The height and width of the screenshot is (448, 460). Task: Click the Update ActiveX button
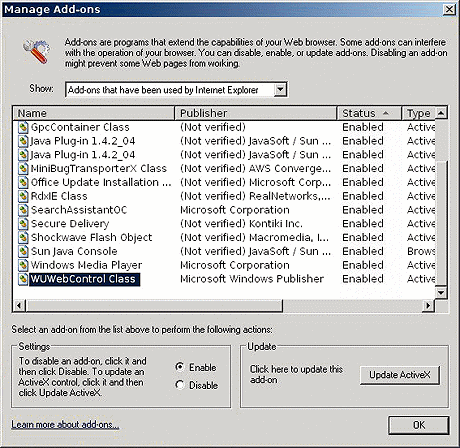point(400,375)
